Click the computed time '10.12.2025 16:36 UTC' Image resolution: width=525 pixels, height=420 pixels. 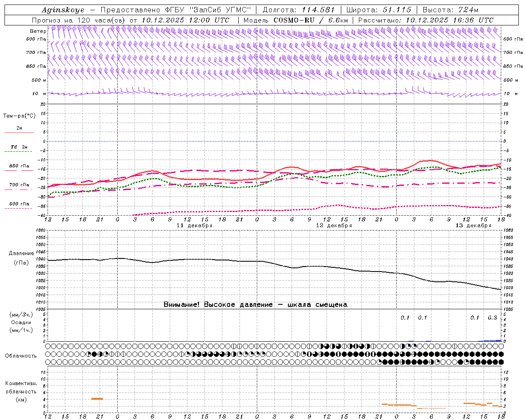tap(450, 20)
